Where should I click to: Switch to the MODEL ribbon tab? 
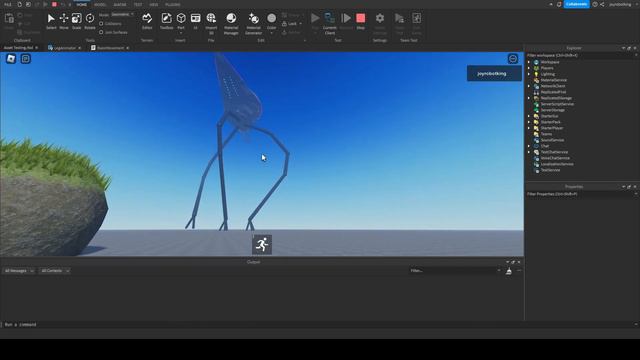point(100,4)
